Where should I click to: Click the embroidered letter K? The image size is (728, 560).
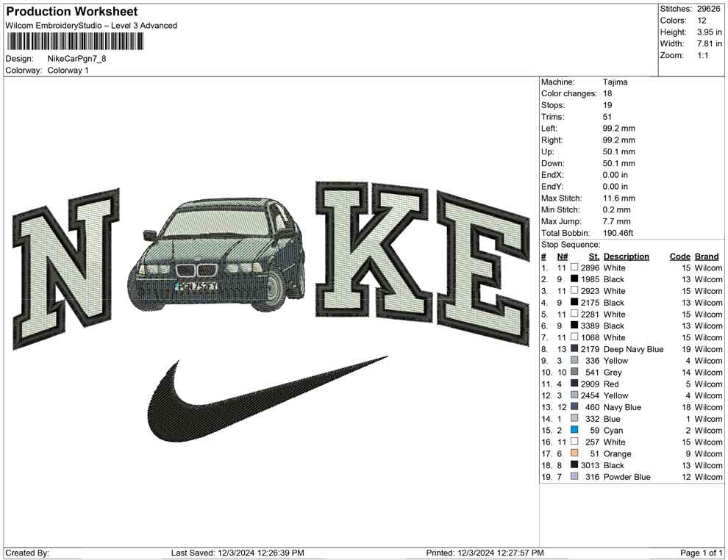click(374, 253)
